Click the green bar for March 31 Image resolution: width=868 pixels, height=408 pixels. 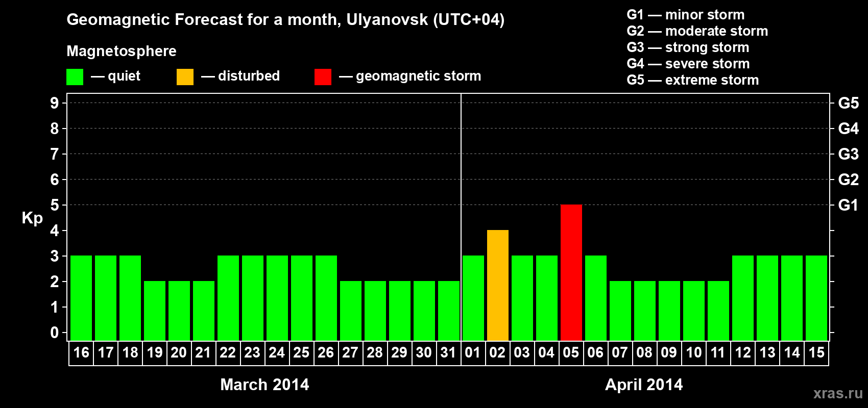(449, 311)
